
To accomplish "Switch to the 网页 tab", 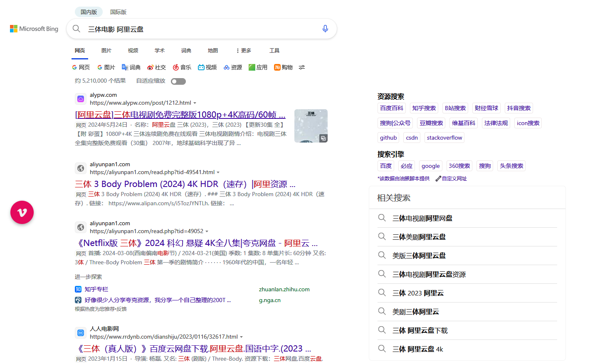I will [80, 51].
